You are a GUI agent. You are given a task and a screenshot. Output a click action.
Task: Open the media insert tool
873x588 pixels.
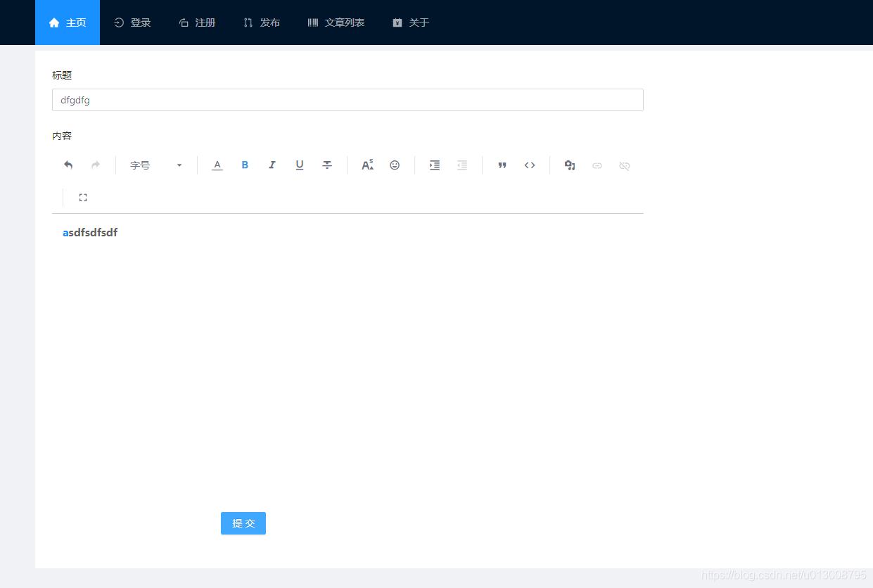pyautogui.click(x=570, y=165)
